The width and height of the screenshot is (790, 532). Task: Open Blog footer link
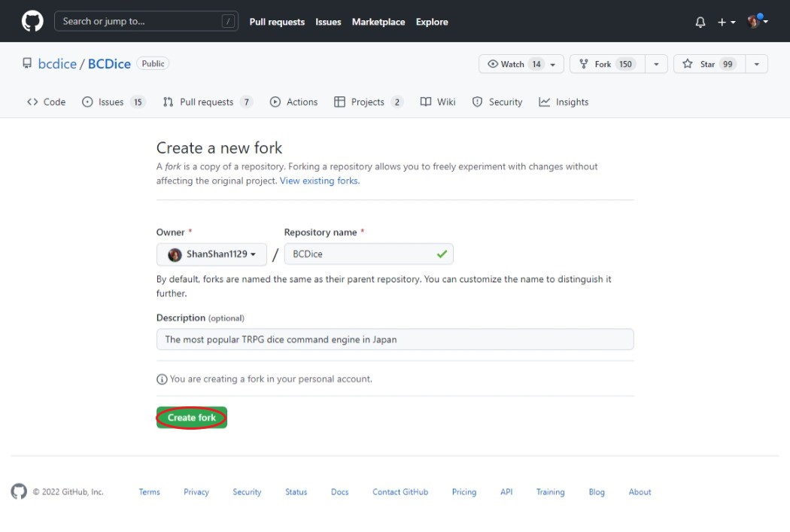(597, 491)
